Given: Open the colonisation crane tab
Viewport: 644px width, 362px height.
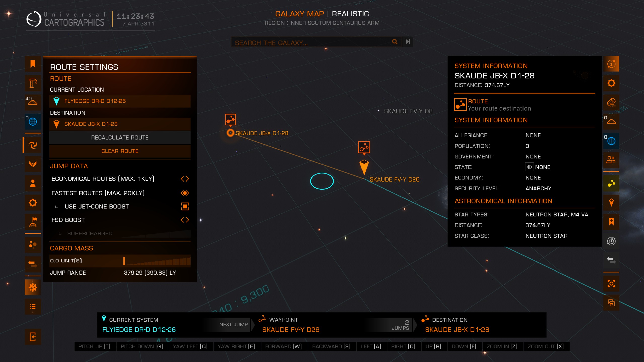Looking at the screenshot, I should [x=33, y=83].
